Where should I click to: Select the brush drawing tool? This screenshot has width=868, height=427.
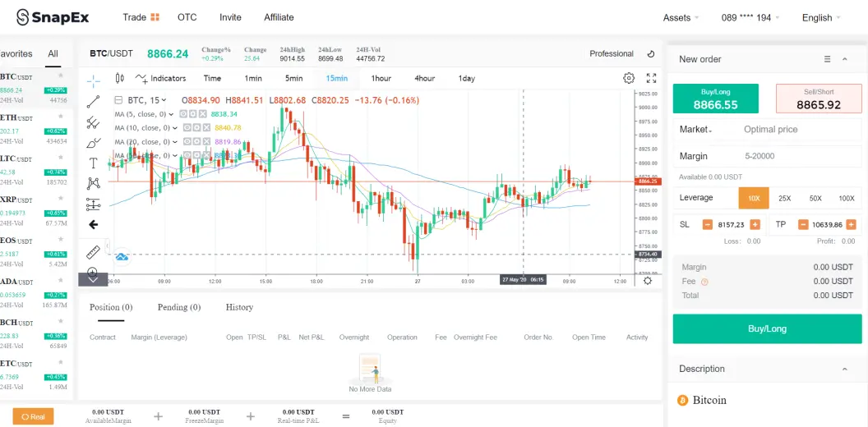(x=93, y=143)
